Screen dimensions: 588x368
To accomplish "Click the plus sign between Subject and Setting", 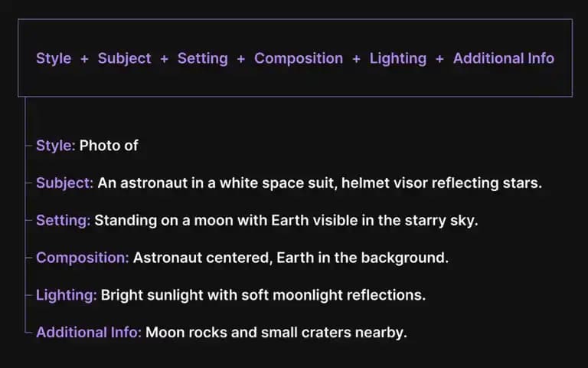I will coord(165,59).
